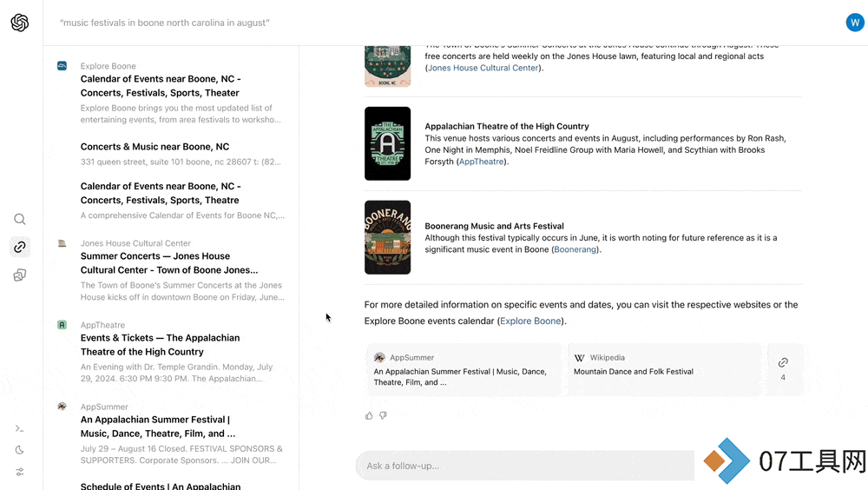Click the Jones House Cultural Center favicon
This screenshot has width=868, height=490.
62,243
